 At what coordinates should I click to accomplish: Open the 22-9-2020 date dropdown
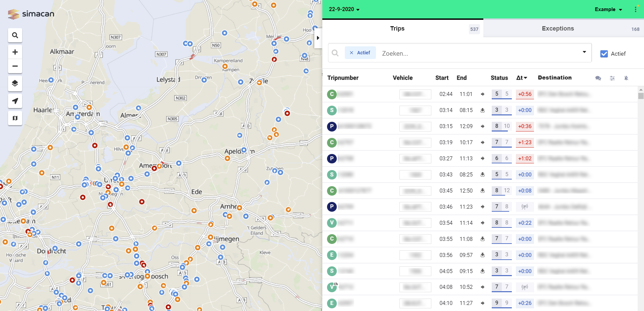343,9
